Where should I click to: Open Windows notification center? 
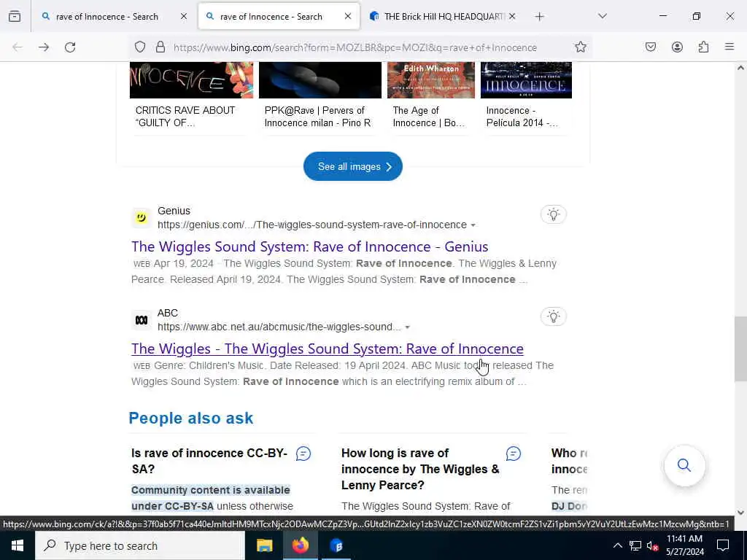[723, 545]
